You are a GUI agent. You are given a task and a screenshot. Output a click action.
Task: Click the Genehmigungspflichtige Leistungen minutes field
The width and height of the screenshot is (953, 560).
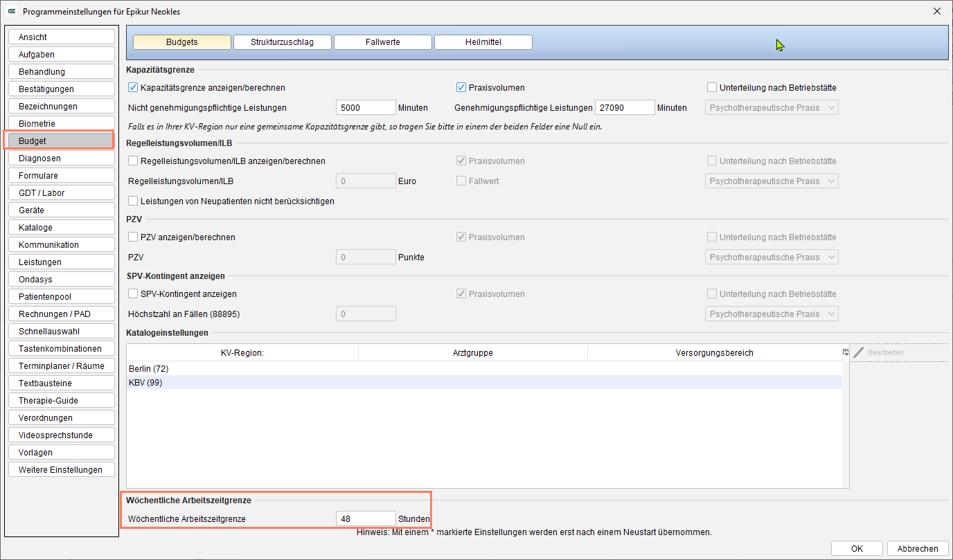625,108
